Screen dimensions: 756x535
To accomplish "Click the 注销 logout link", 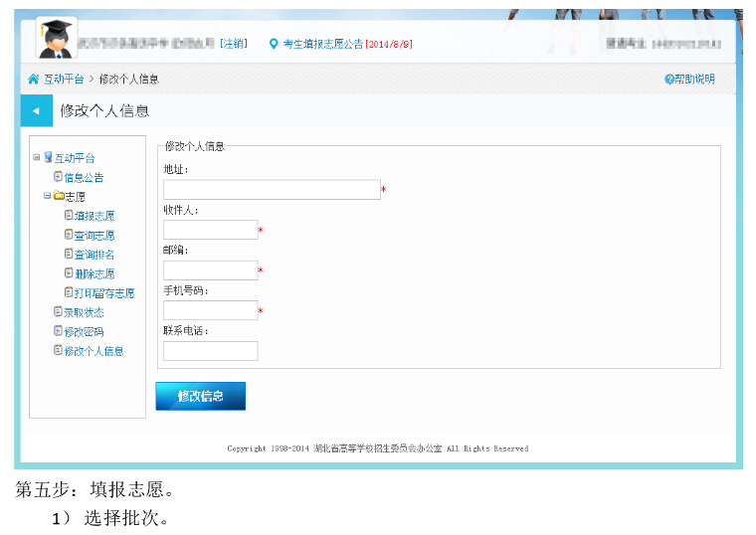I will (234, 45).
